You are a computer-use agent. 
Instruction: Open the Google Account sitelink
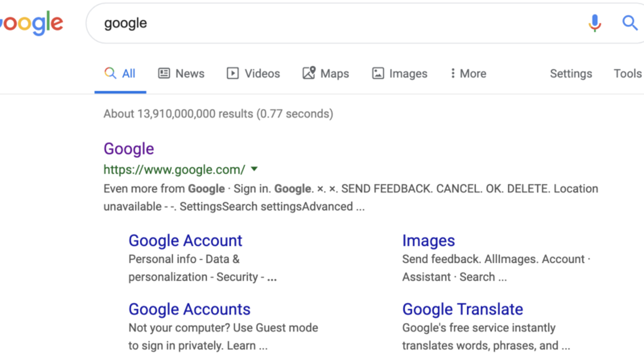click(x=185, y=241)
